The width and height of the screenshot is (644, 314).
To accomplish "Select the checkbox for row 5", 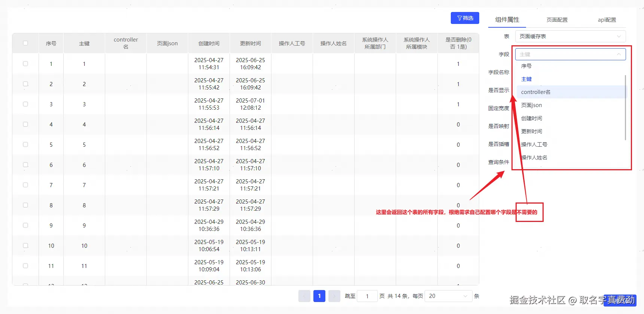I will point(25,144).
